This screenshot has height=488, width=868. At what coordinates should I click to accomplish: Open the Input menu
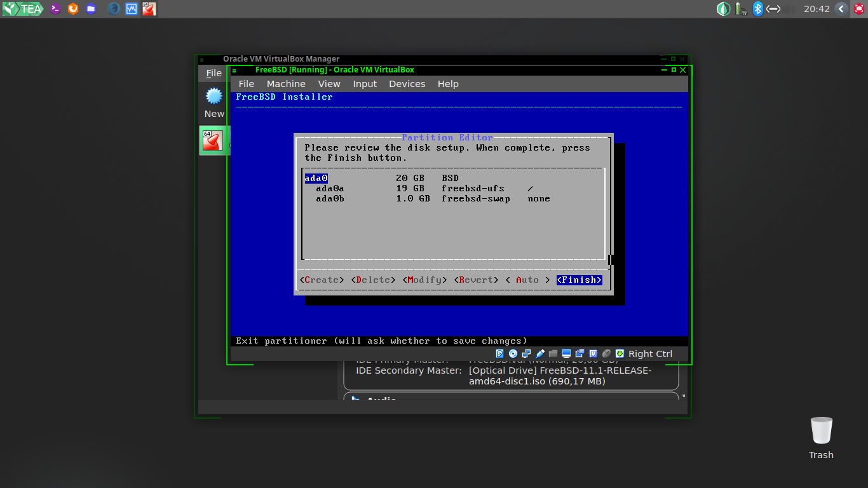(x=365, y=84)
